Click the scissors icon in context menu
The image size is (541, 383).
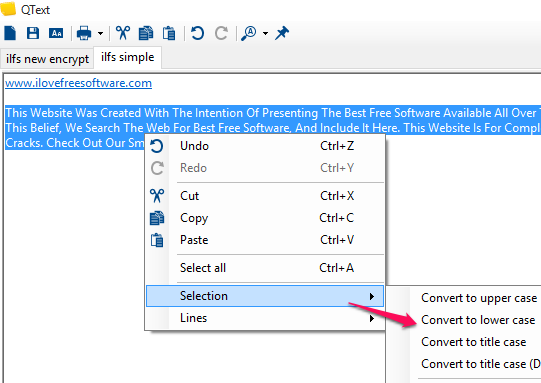[x=157, y=196]
